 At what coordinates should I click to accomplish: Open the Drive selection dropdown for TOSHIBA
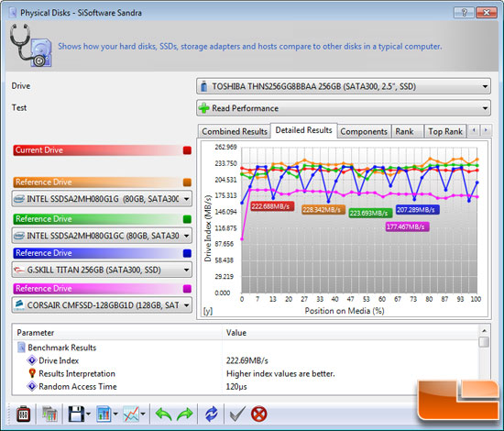pos(344,86)
